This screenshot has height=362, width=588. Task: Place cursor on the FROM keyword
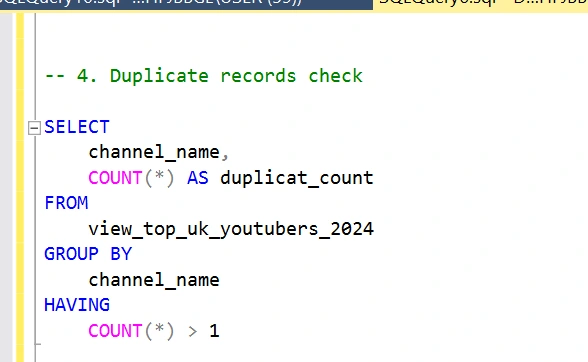[x=66, y=203]
